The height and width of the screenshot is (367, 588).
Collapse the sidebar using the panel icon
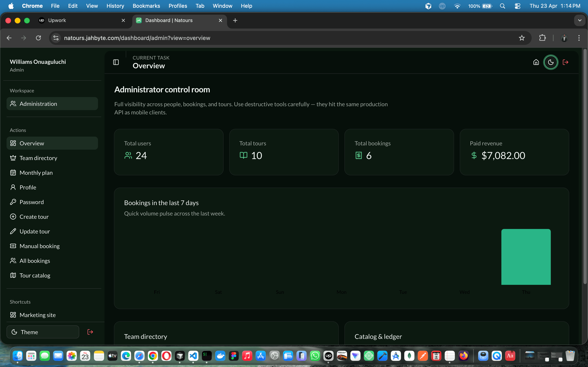[x=116, y=62]
